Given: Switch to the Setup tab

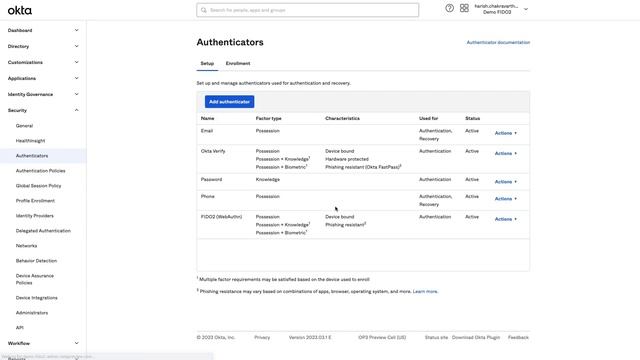Looking at the screenshot, I should click(207, 63).
